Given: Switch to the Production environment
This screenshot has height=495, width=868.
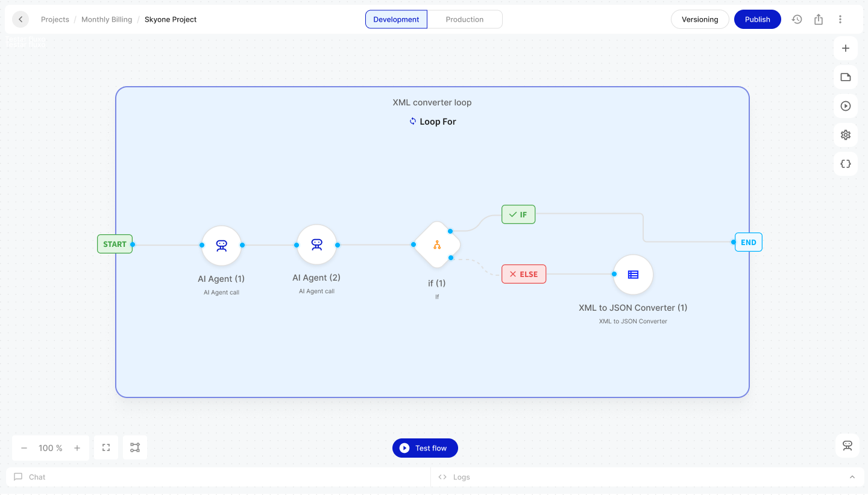Looking at the screenshot, I should point(464,19).
